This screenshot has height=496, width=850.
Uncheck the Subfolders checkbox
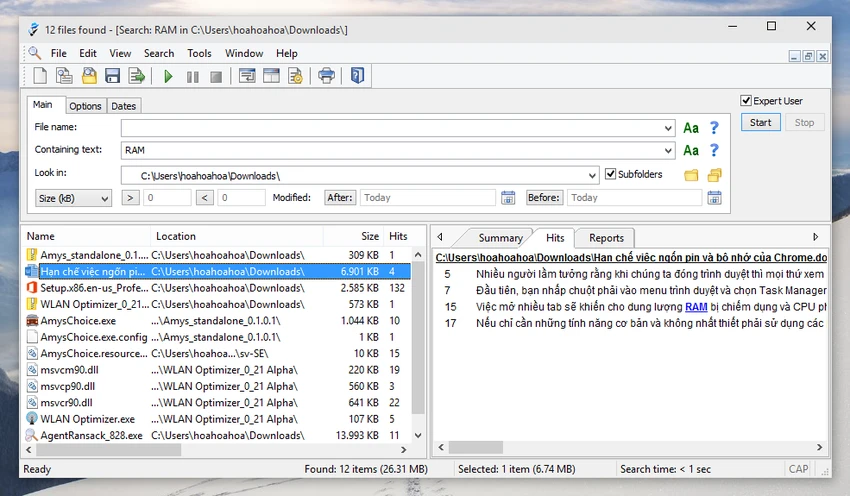pyautogui.click(x=610, y=173)
